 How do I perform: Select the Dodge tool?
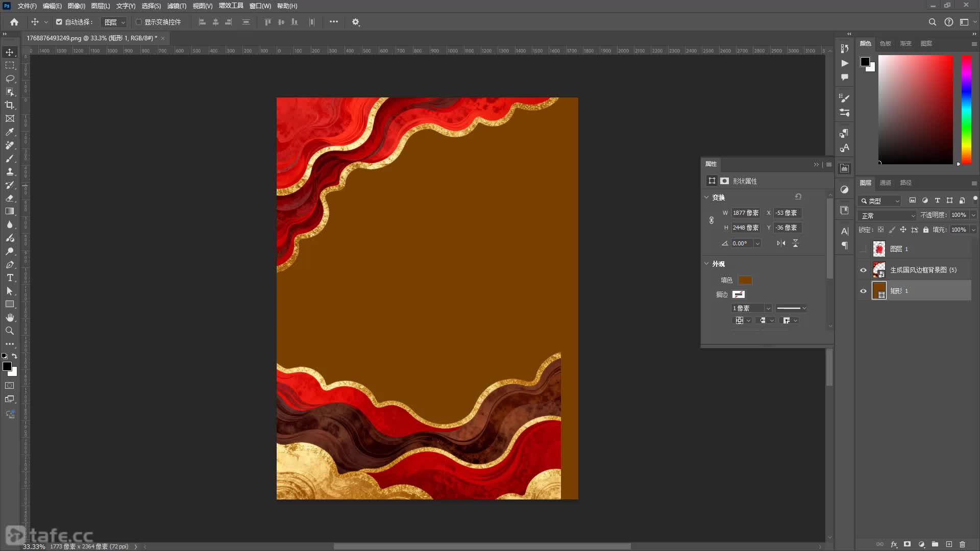tap(10, 251)
